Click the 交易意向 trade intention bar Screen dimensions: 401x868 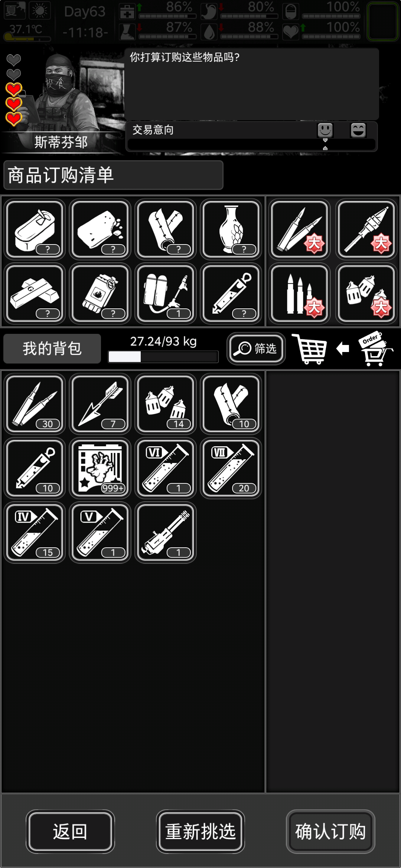tap(252, 137)
